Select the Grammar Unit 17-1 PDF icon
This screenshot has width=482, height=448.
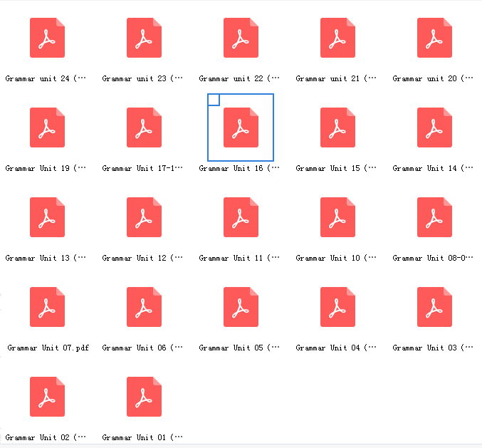click(x=144, y=127)
